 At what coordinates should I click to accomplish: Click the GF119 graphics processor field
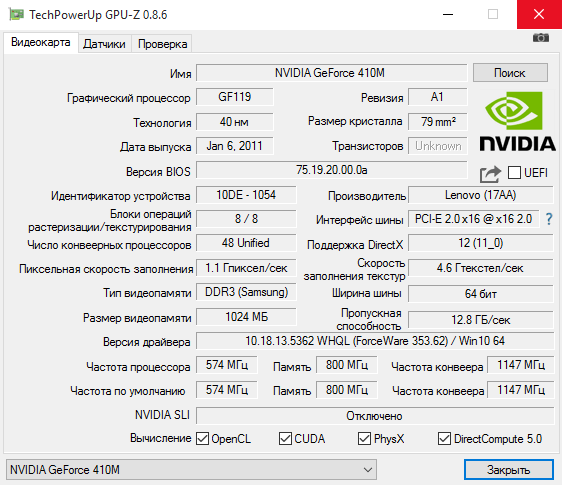click(235, 97)
